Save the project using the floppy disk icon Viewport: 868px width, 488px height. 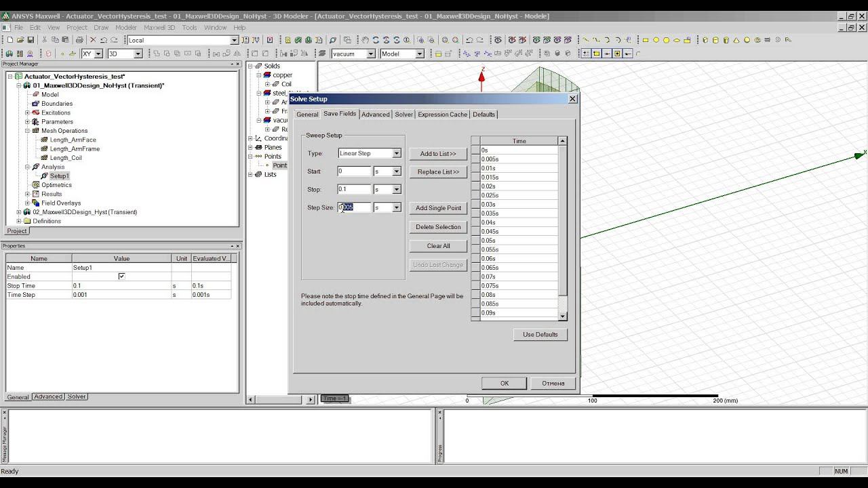[x=31, y=40]
